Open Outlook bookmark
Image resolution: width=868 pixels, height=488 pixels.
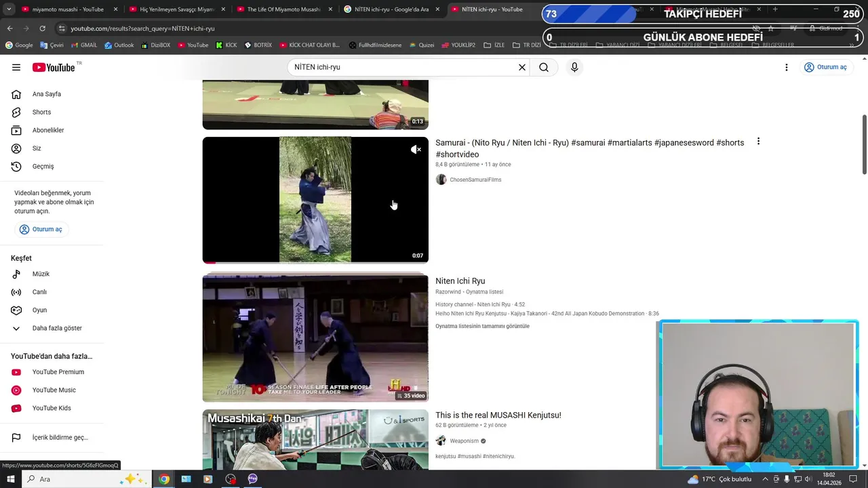(x=119, y=45)
